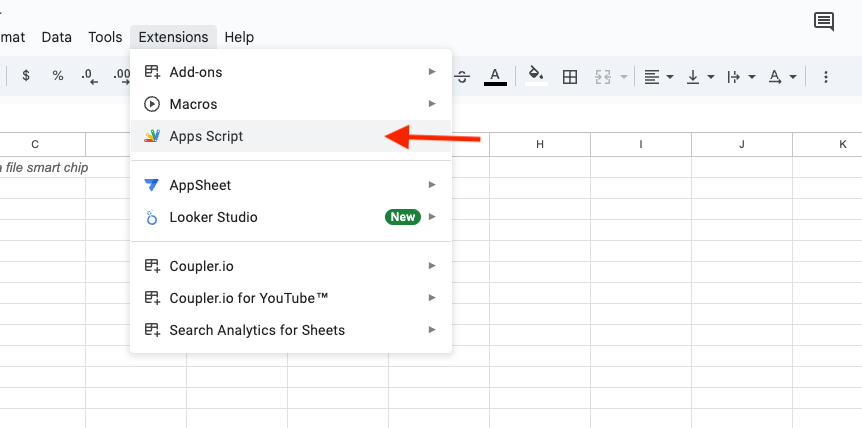Launch Apps Script from the menu
Viewport: 862px width, 428px height.
pos(291,136)
